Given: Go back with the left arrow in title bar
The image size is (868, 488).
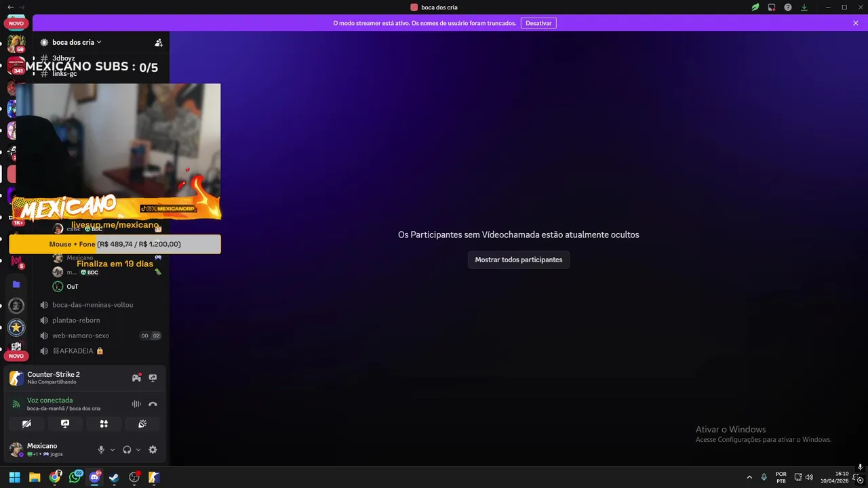Looking at the screenshot, I should (10, 7).
